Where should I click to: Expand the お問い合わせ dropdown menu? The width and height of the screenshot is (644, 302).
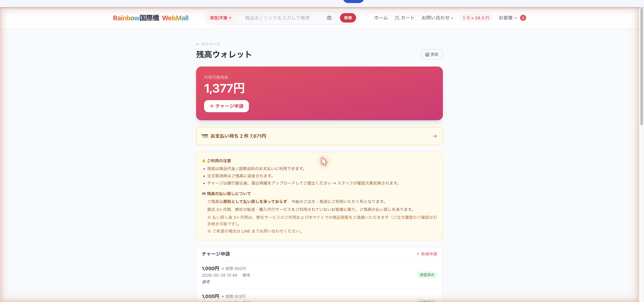point(437,18)
